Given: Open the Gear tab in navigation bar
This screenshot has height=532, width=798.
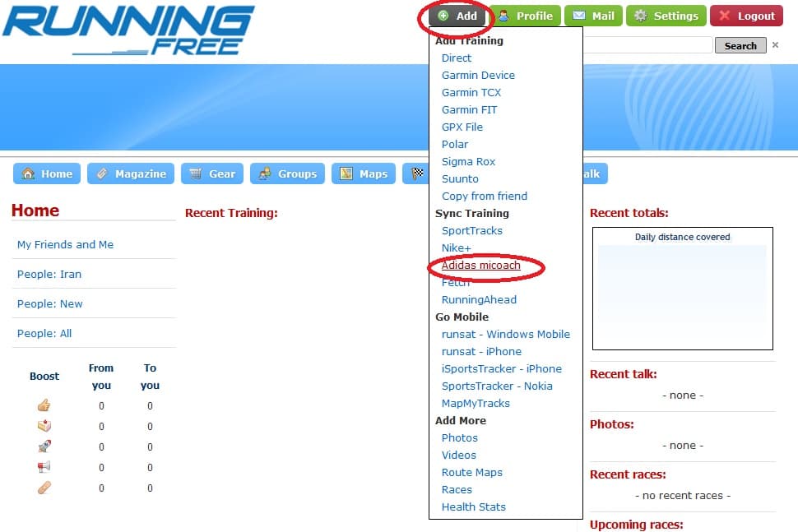Looking at the screenshot, I should pyautogui.click(x=212, y=173).
